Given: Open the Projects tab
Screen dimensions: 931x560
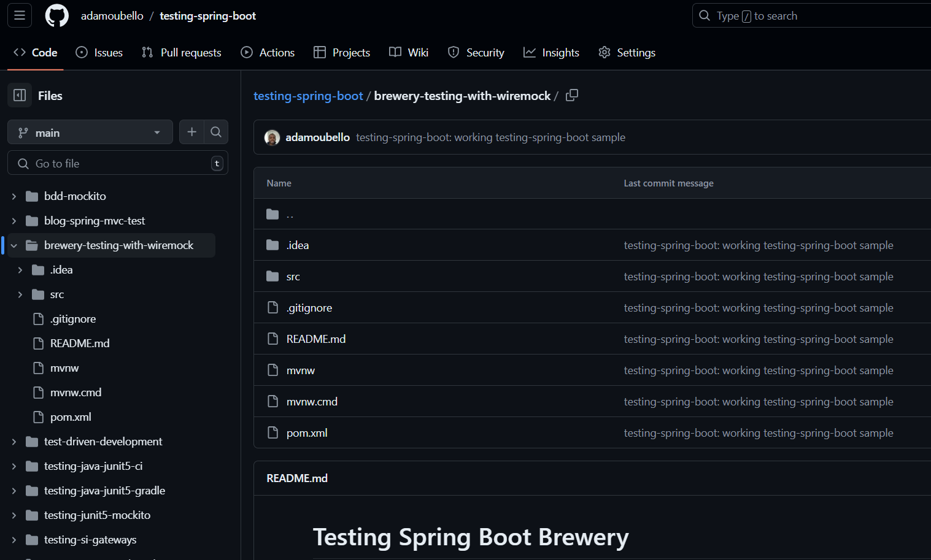Looking at the screenshot, I should click(341, 52).
